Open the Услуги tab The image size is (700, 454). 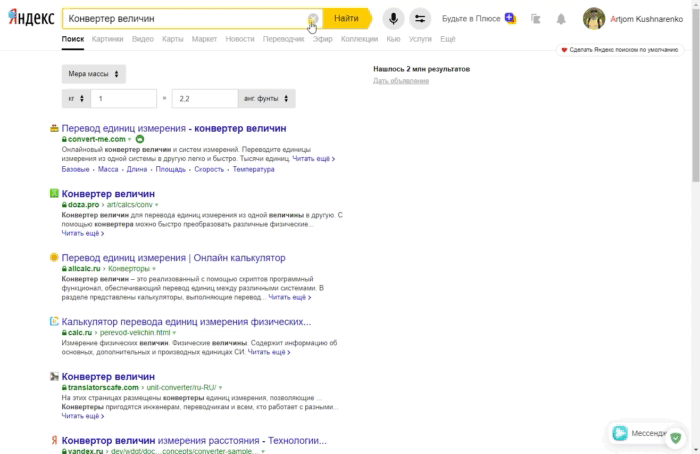pyautogui.click(x=420, y=39)
